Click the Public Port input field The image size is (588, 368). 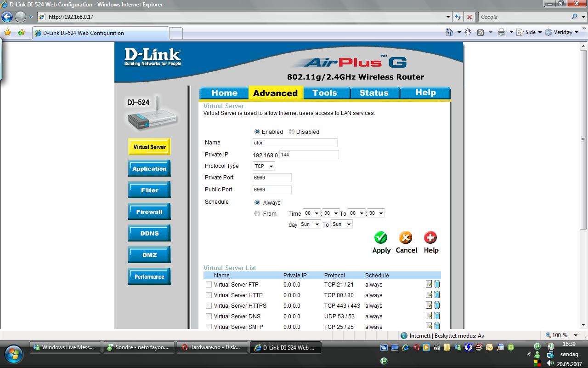272,190
